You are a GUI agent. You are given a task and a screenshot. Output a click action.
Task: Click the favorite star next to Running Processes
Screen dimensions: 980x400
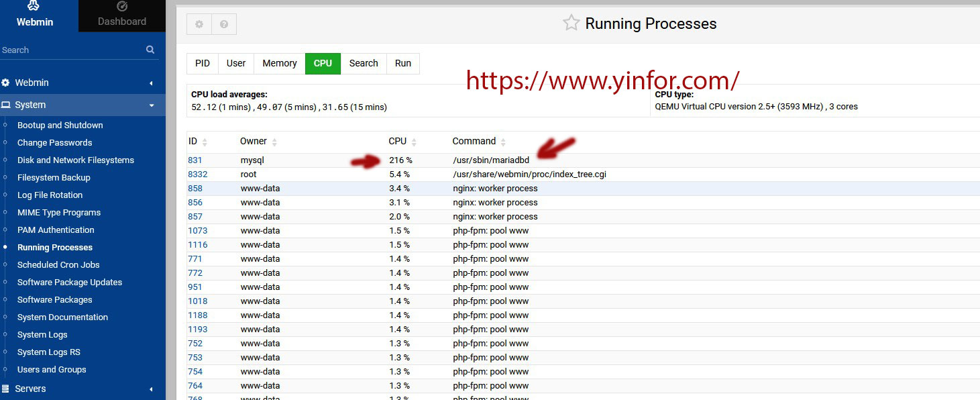click(x=571, y=23)
